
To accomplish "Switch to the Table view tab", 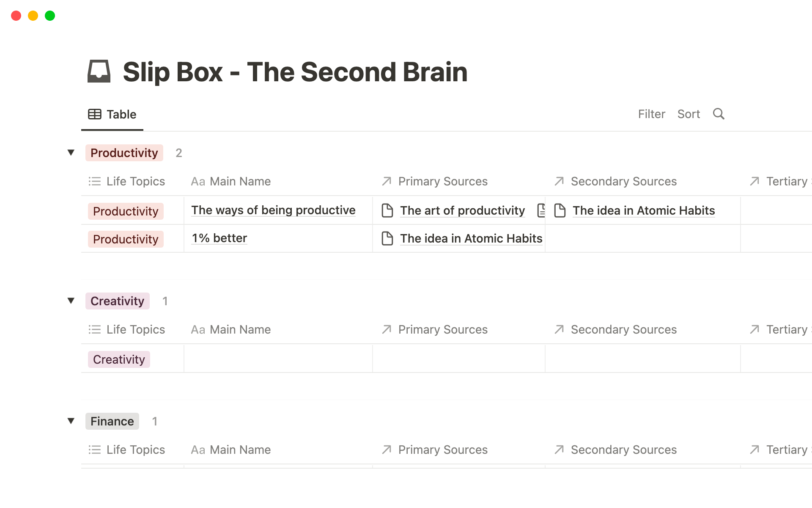I will 112,114.
